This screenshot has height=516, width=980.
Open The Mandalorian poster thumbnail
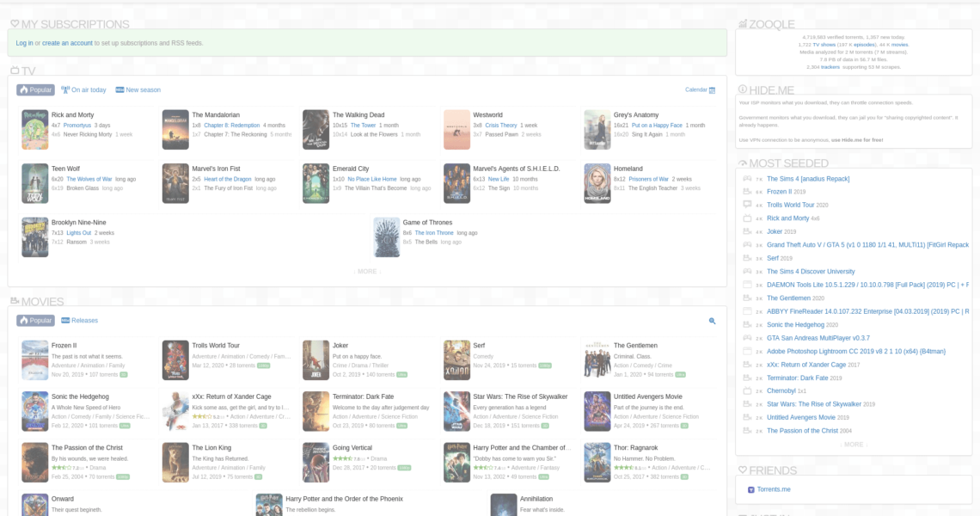click(175, 129)
